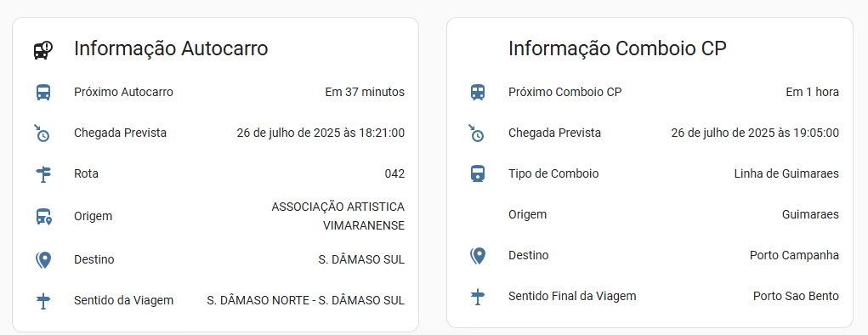This screenshot has height=335, width=868.
Task: Click the clock arrow icon for bus Chegada Prevista
Action: [x=42, y=133]
